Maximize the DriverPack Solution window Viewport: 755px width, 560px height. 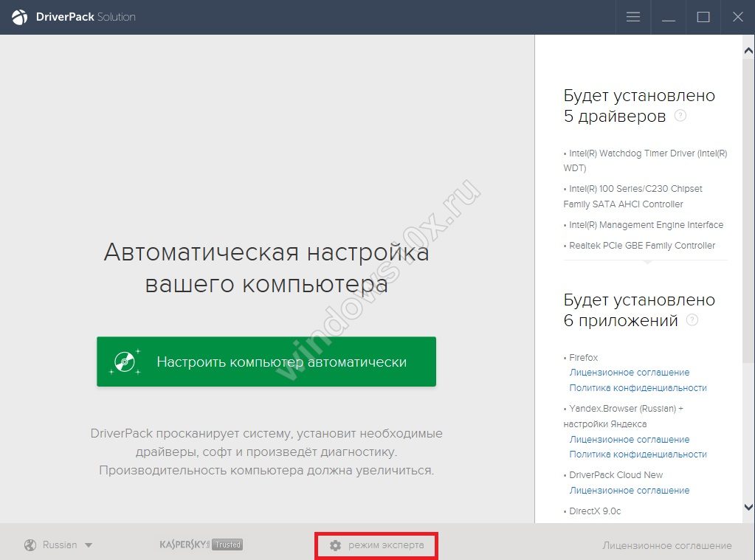[703, 17]
